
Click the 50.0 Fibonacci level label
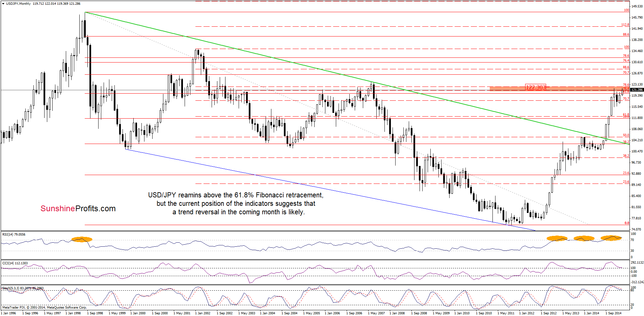[x=626, y=135]
